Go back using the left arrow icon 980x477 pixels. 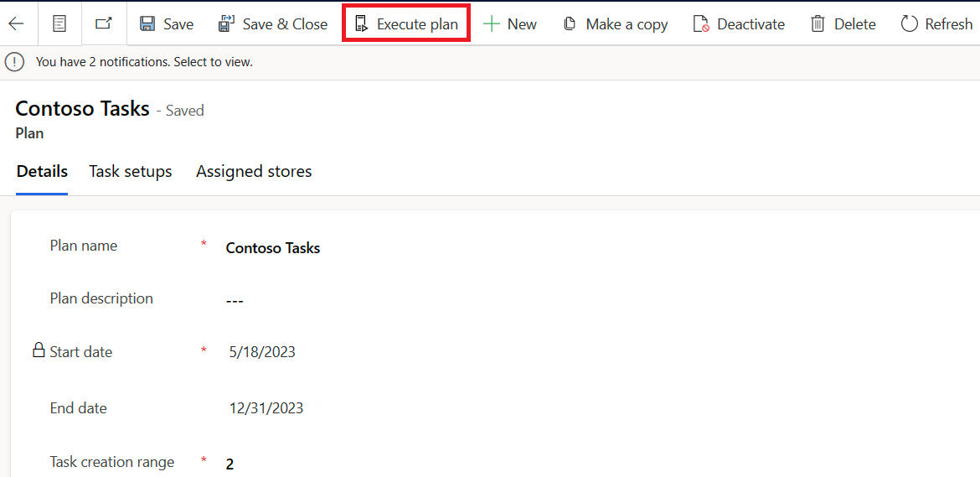(x=16, y=23)
